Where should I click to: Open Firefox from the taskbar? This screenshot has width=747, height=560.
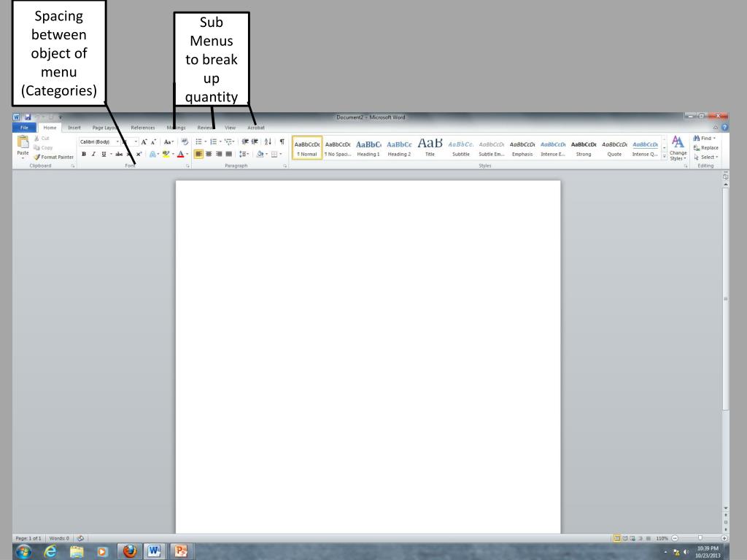[x=130, y=551]
